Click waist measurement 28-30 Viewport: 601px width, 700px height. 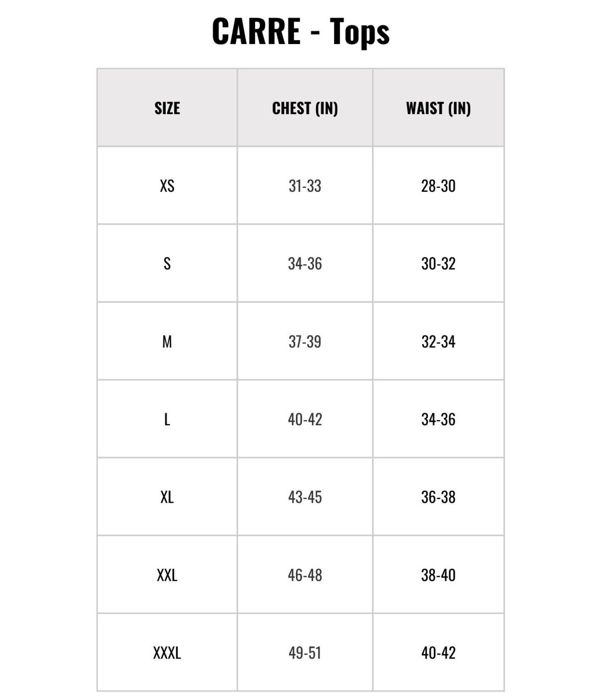438,186
